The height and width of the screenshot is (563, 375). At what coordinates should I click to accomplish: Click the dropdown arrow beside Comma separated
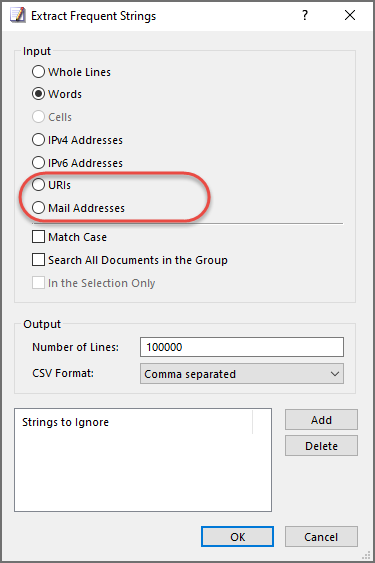tap(335, 374)
